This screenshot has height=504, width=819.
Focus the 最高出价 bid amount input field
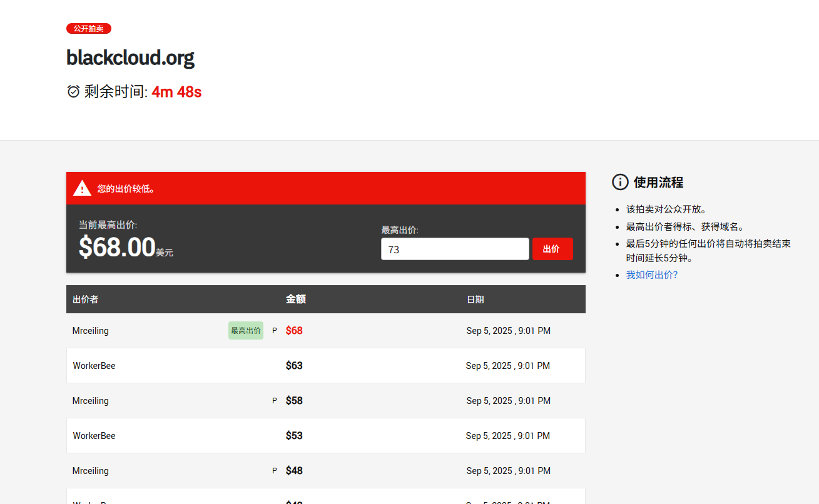click(455, 249)
